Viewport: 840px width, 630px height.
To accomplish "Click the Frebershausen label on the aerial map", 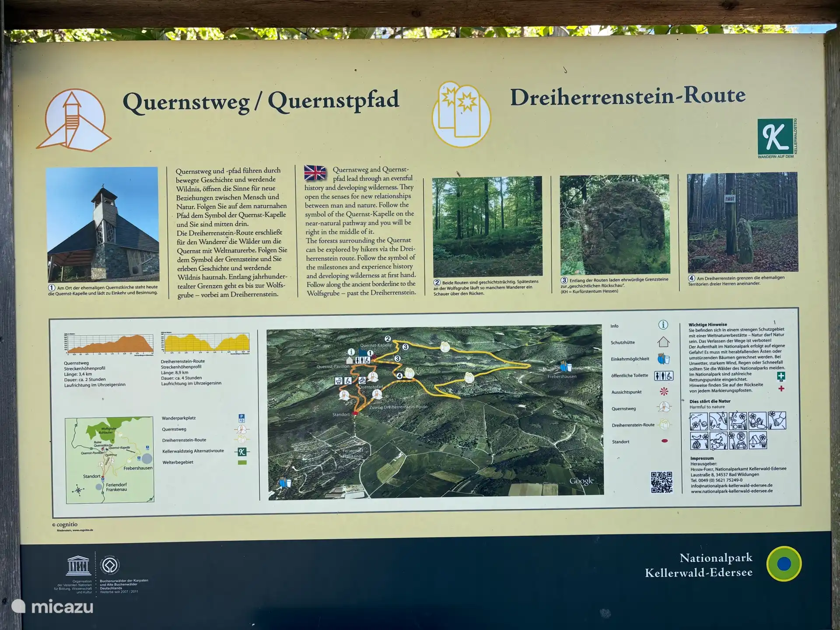I will click(x=562, y=376).
